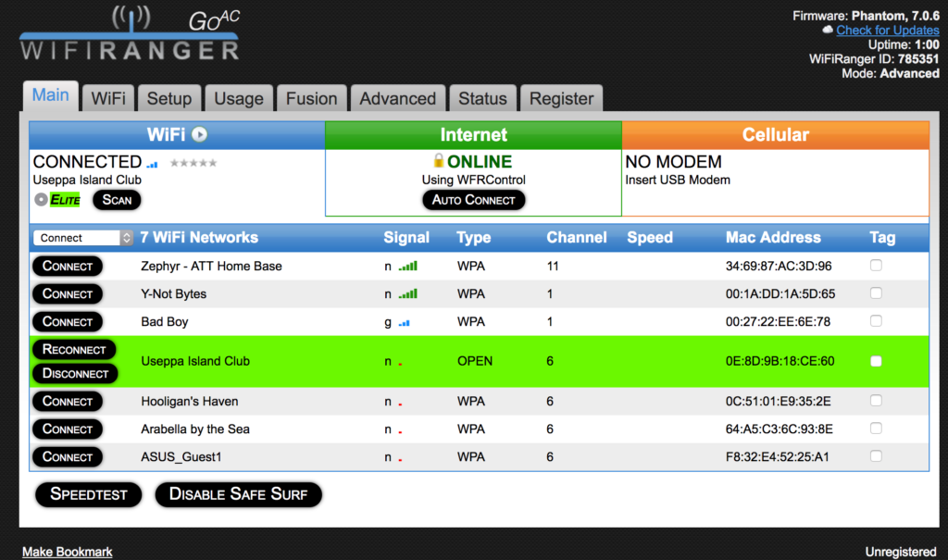Open the Setup tab
948x560 pixels.
(x=169, y=98)
